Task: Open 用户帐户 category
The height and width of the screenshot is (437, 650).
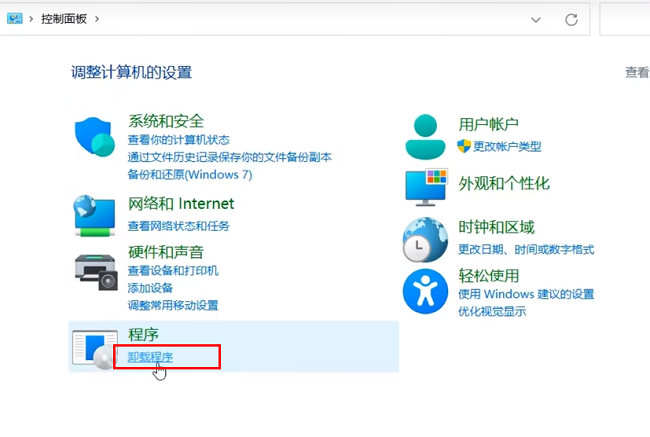Action: point(488,124)
